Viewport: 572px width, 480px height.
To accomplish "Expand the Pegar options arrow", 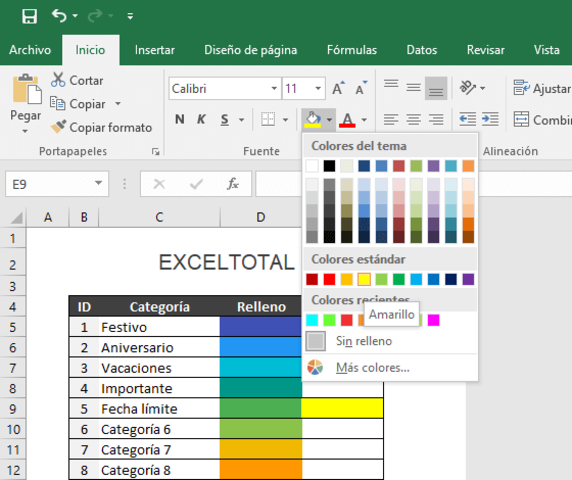I will 25,131.
